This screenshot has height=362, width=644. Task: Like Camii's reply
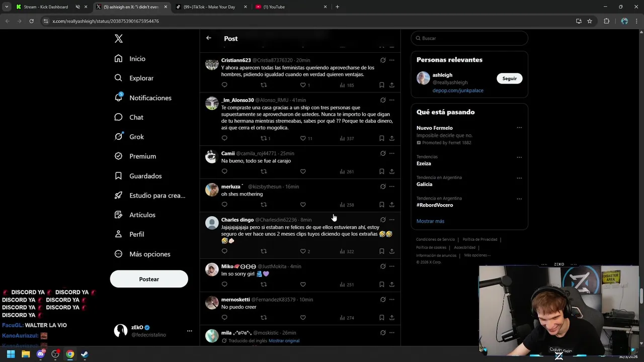303,171
